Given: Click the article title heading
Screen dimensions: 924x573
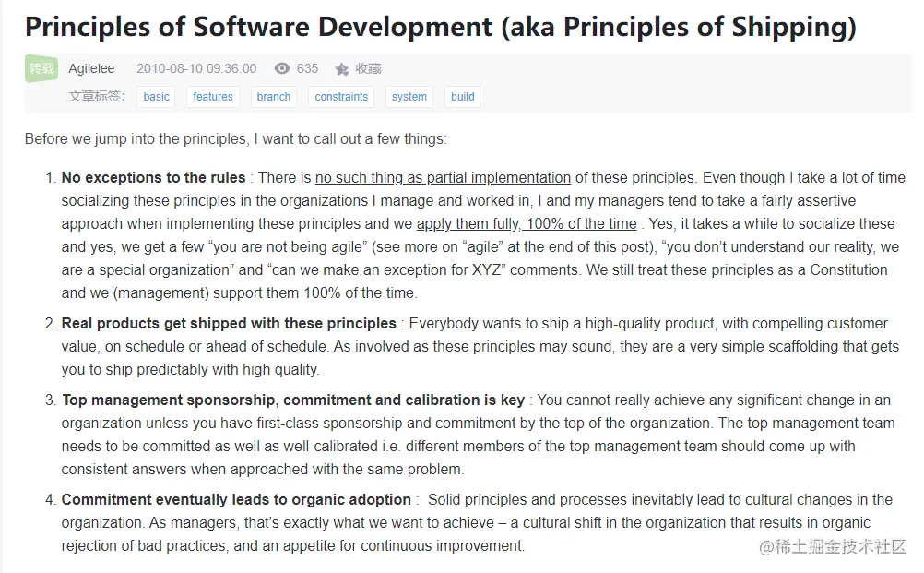Looking at the screenshot, I should (441, 26).
